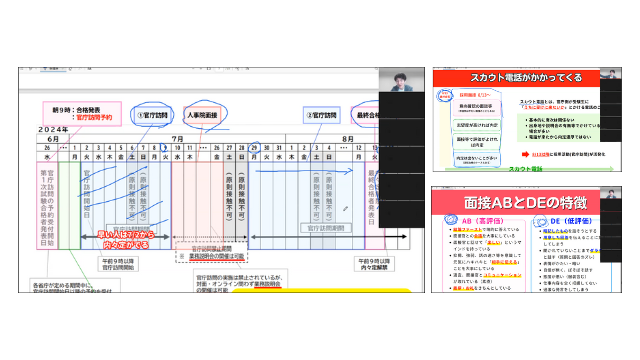Click the 6月 month header

tap(53, 139)
